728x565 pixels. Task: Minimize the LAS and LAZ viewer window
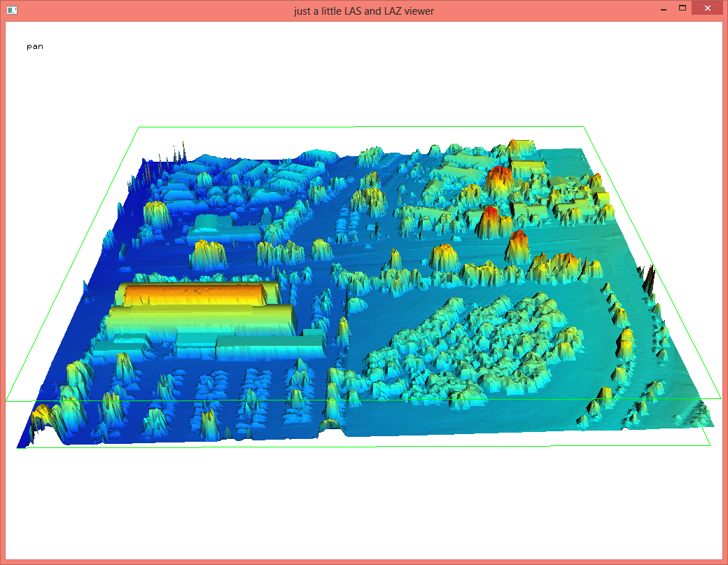click(664, 9)
